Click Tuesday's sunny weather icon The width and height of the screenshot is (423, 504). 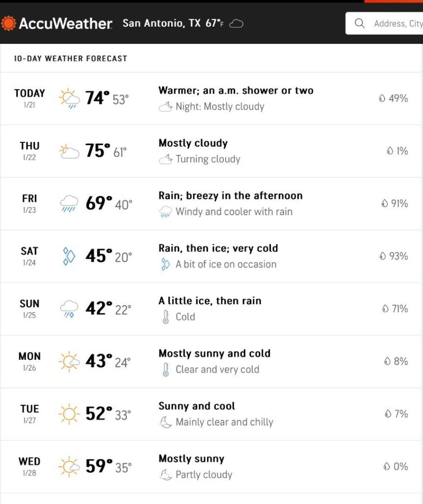coord(69,413)
